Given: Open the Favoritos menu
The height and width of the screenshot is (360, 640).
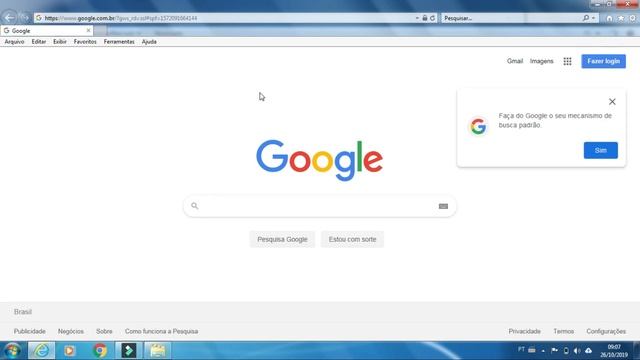Looking at the screenshot, I should [85, 42].
